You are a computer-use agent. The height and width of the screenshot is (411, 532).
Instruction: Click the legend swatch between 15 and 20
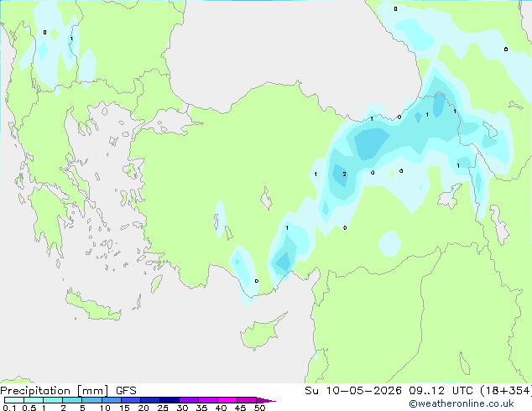click(x=131, y=400)
